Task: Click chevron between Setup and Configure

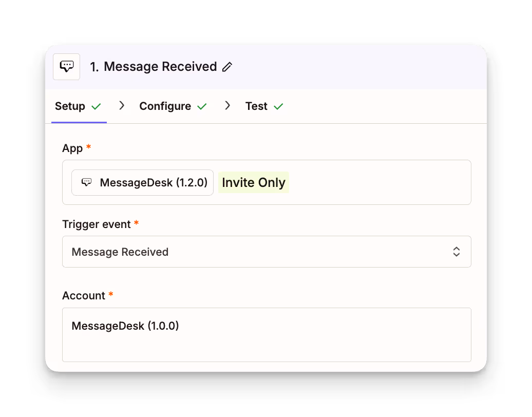Action: 122,106
